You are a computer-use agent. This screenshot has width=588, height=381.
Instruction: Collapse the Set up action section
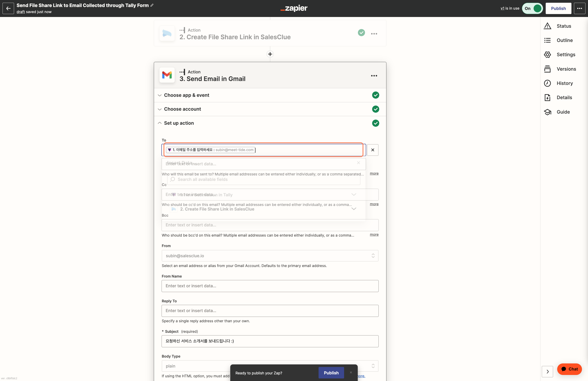point(270,123)
